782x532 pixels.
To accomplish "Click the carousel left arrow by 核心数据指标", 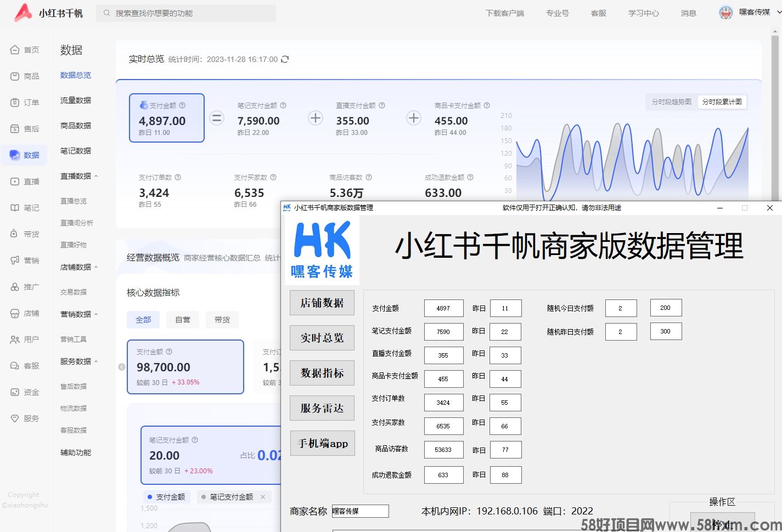I will coord(122,367).
